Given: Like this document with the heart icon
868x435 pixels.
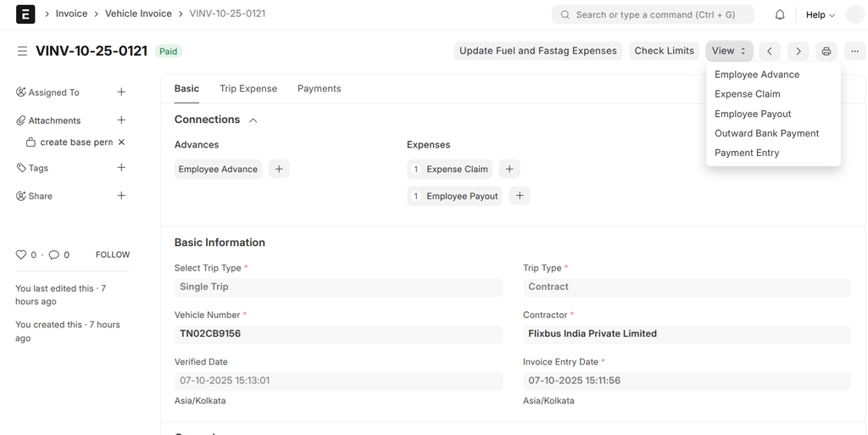Looking at the screenshot, I should [21, 254].
